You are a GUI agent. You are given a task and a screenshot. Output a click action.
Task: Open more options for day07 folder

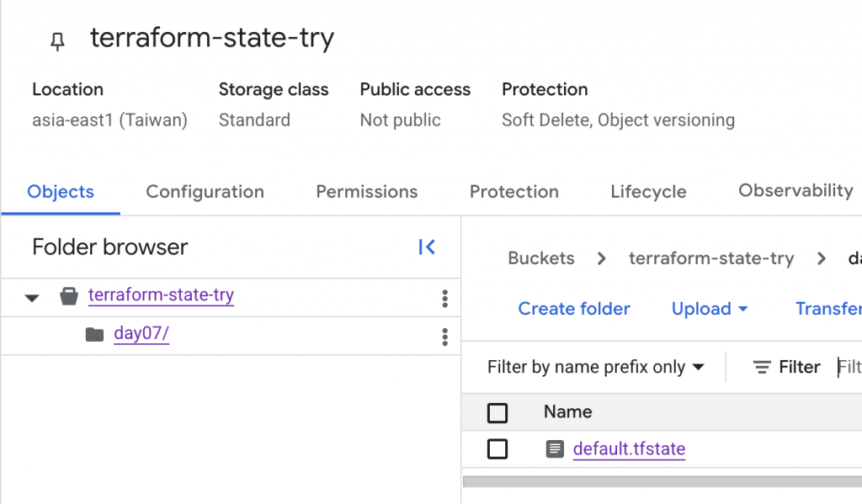coord(444,337)
